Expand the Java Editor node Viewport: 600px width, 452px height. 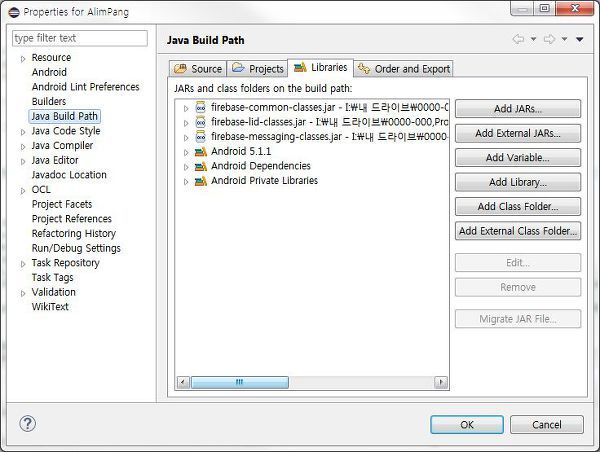pyautogui.click(x=23, y=161)
